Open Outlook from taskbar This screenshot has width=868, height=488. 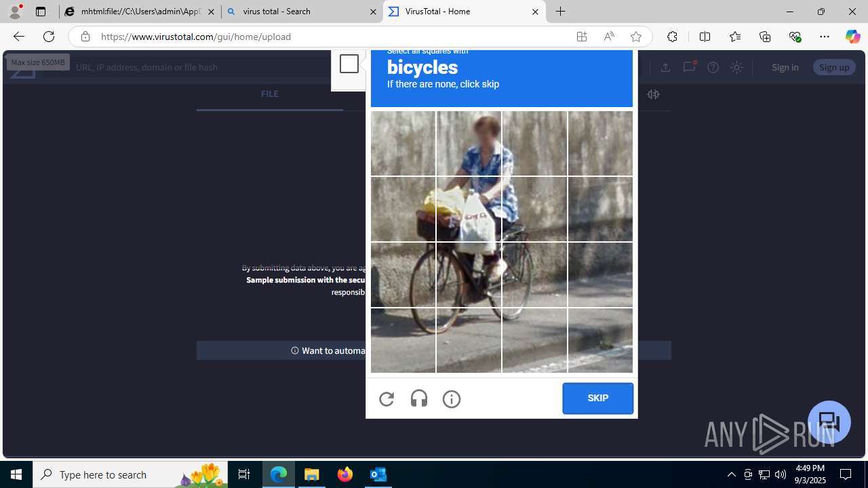coord(378,474)
